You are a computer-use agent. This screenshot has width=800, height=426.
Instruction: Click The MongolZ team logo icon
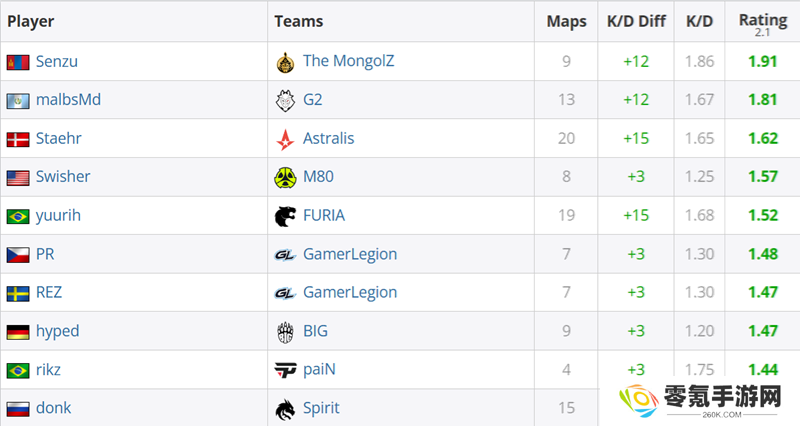(x=285, y=62)
